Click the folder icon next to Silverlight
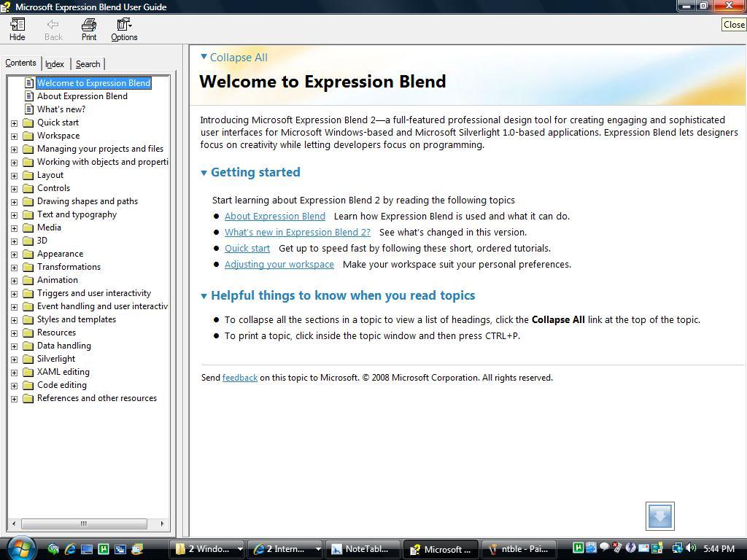Image resolution: width=747 pixels, height=560 pixels. point(28,359)
